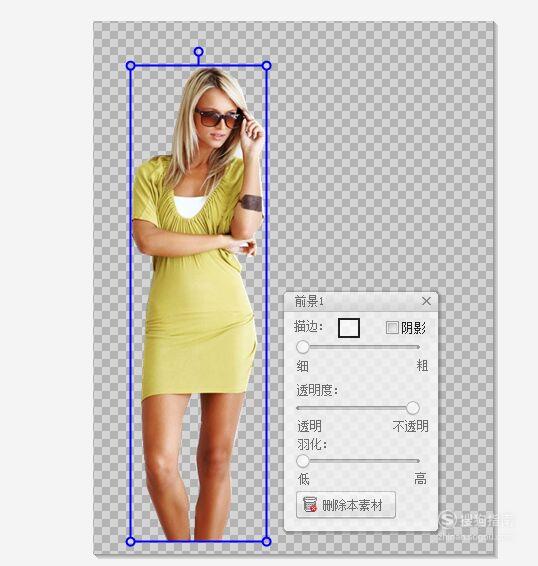This screenshot has width=538, height=566.
Task: Click the 删除本素材 delete material button
Action: (x=346, y=505)
